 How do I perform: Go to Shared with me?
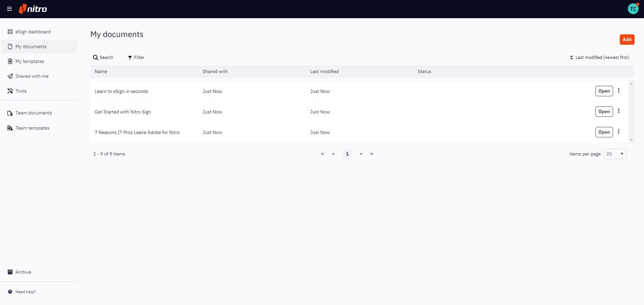tap(32, 76)
